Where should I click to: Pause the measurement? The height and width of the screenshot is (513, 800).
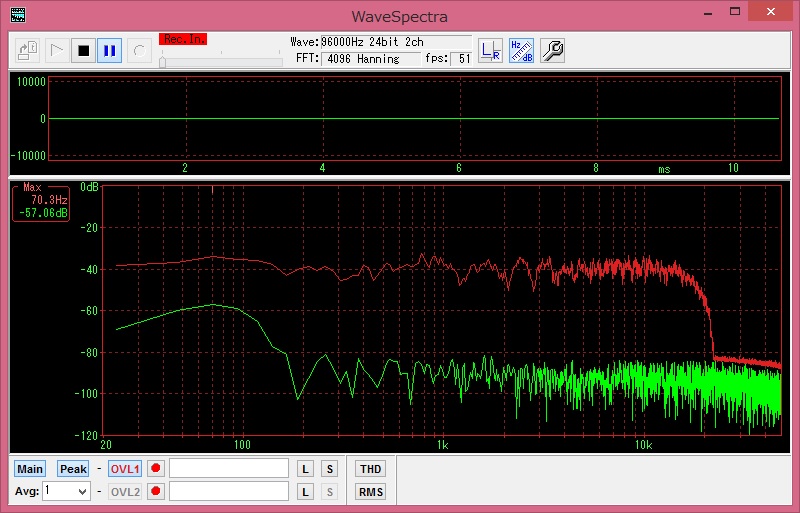pos(109,51)
